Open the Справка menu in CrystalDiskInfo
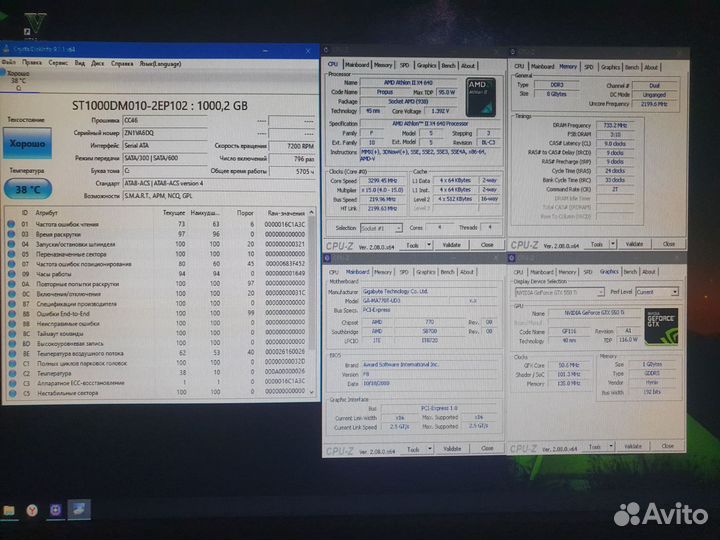This screenshot has width=720, height=540. click(x=122, y=64)
